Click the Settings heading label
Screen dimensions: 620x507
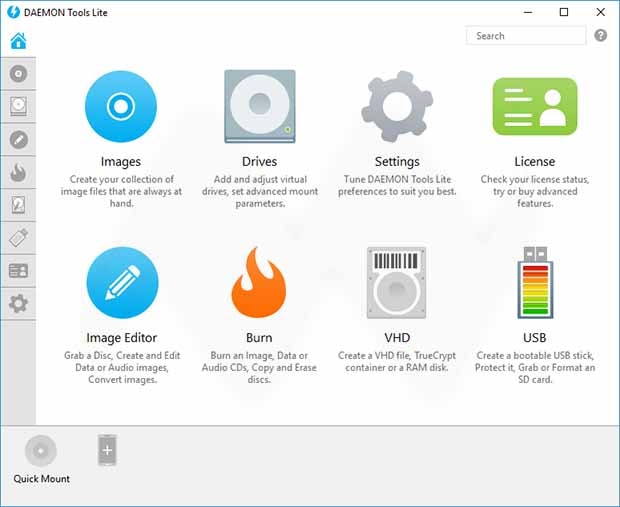click(397, 161)
